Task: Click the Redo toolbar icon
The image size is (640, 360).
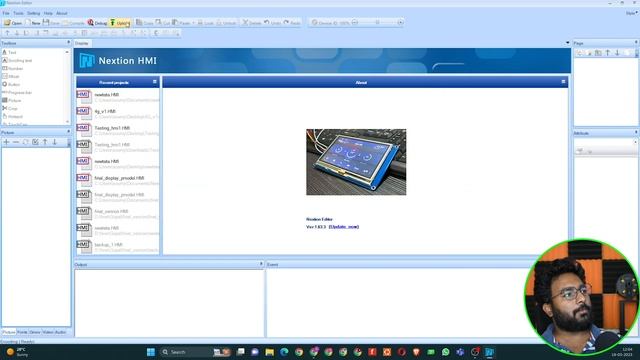Action: pyautogui.click(x=292, y=23)
